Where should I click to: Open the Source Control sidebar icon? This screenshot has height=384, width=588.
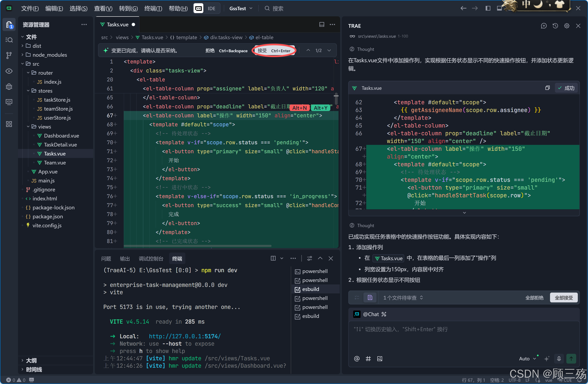pyautogui.click(x=9, y=55)
